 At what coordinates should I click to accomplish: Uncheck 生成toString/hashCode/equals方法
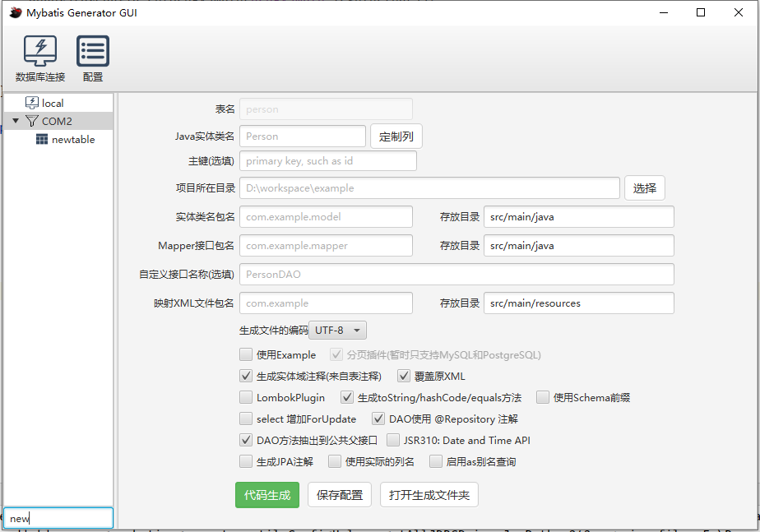[x=347, y=397]
